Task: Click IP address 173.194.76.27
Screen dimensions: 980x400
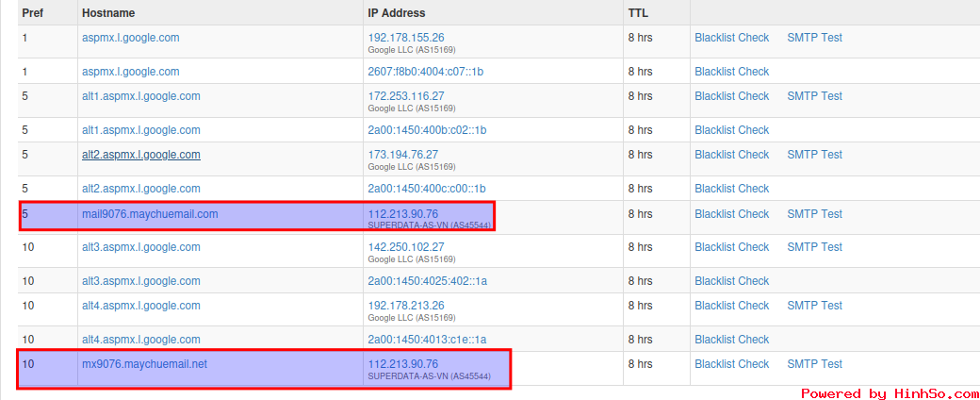Action: tap(402, 155)
